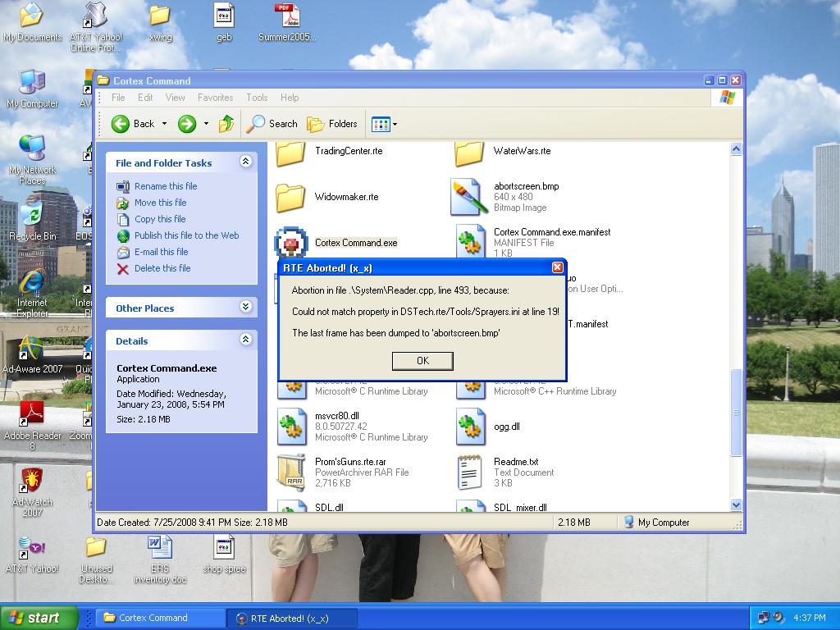Open the abortscreen.bmp image file
840x630 pixels.
click(x=469, y=197)
